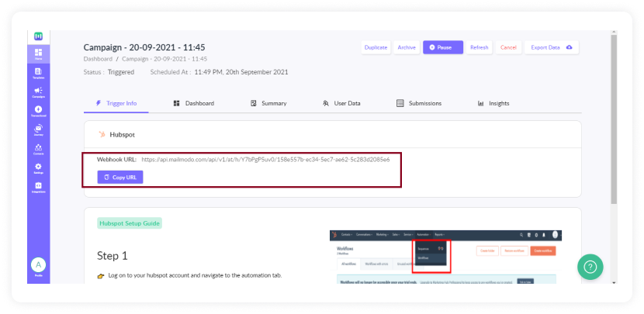Click the scrollbar down arrow
The width and height of the screenshot is (644, 314).
[x=614, y=282]
